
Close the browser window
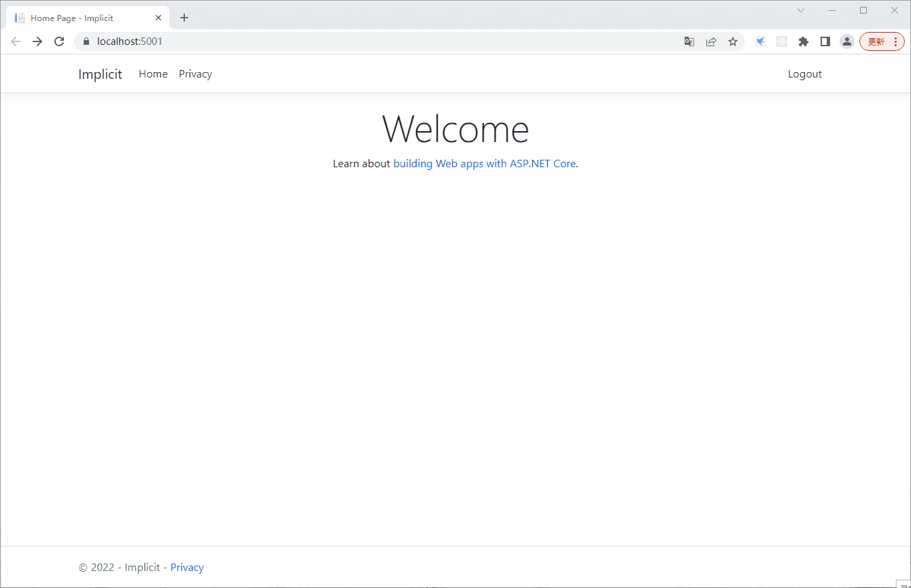[x=895, y=10]
